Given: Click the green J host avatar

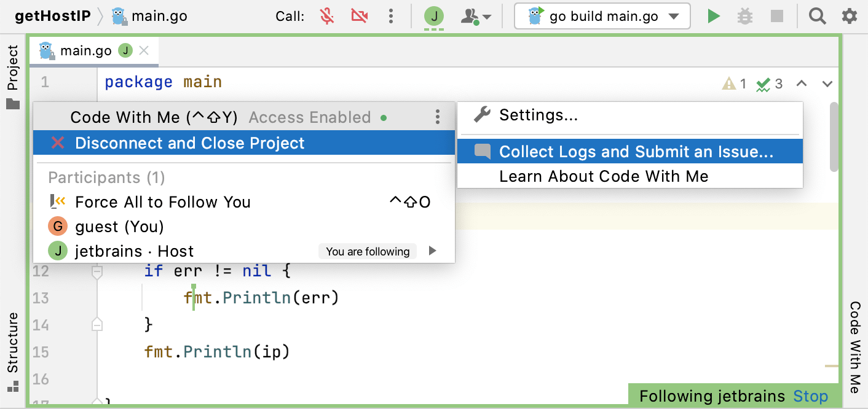Looking at the screenshot, I should 434,17.
